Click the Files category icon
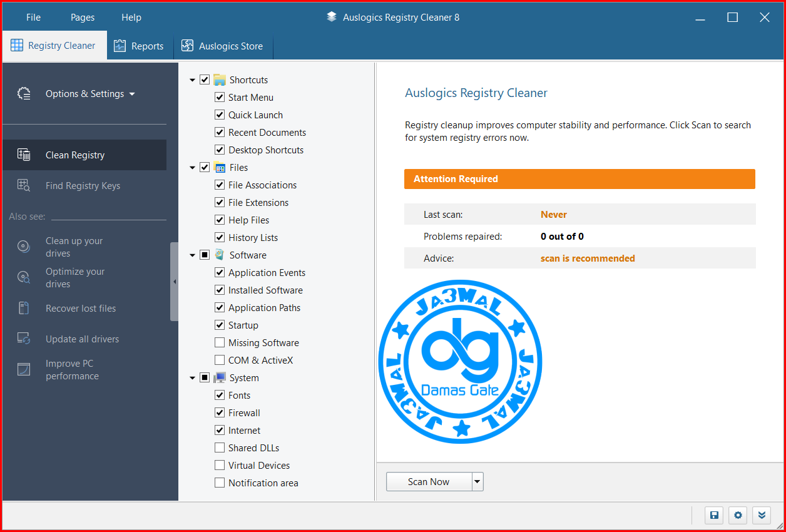The height and width of the screenshot is (532, 786). click(x=220, y=167)
